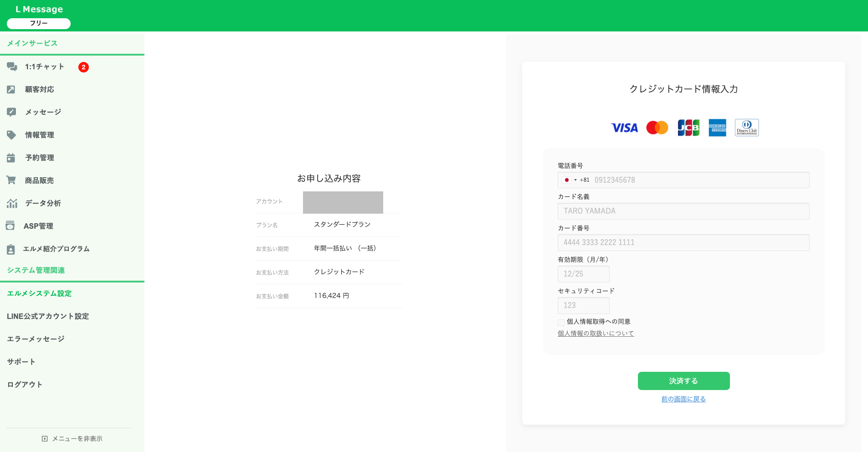Open エラーメッセージ page
This screenshot has height=452, width=868.
pyautogui.click(x=36, y=339)
